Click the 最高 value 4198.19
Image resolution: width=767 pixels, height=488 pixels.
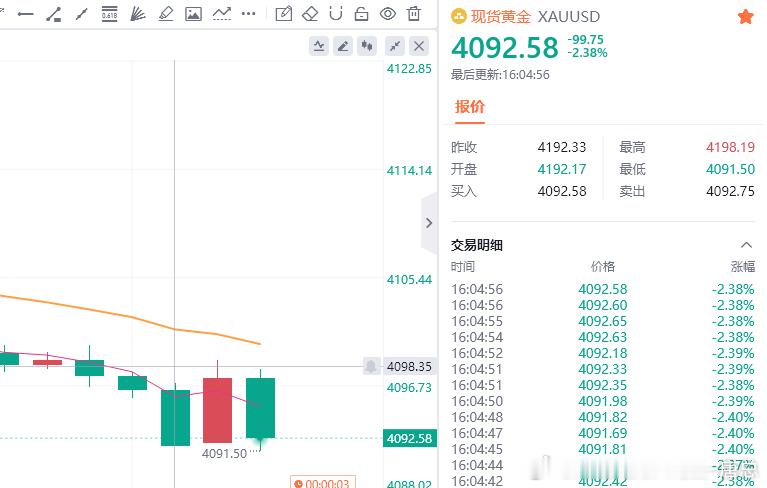pos(730,147)
